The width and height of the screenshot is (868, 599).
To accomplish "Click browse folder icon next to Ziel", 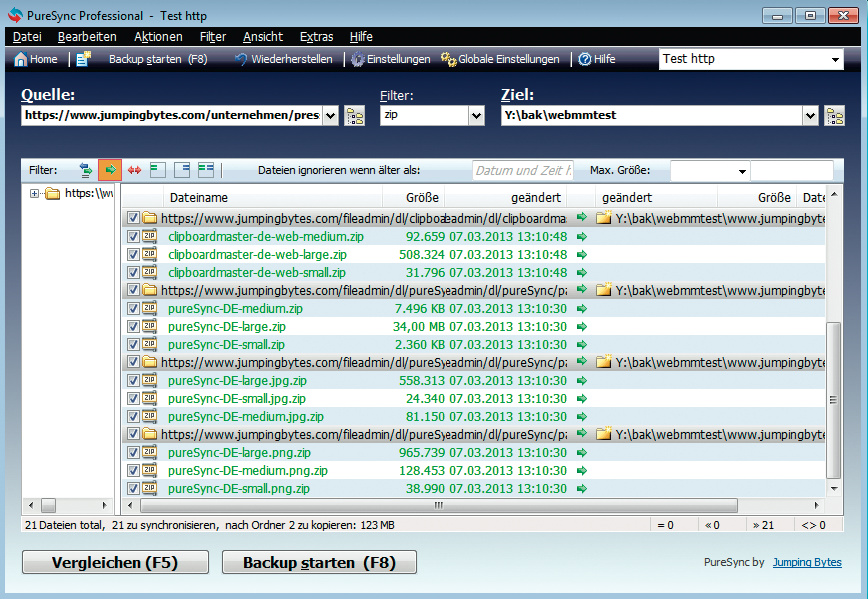I will [x=834, y=116].
